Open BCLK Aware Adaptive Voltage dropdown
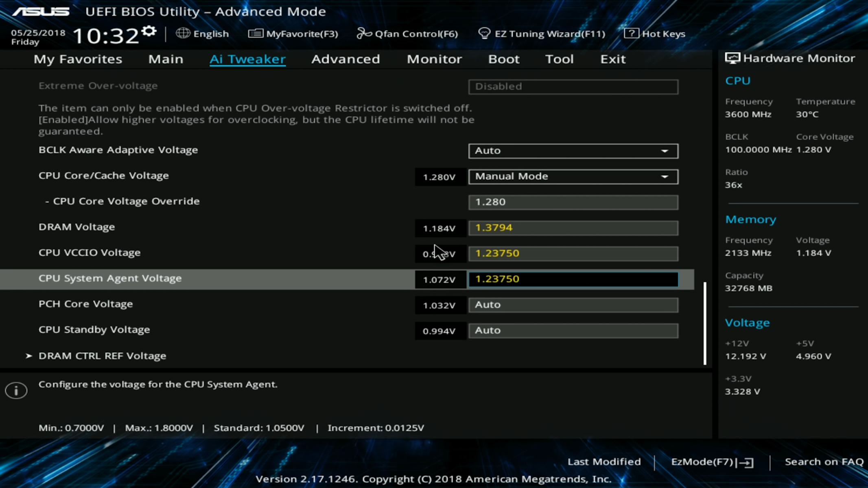Viewport: 868px width, 488px height. click(x=573, y=151)
